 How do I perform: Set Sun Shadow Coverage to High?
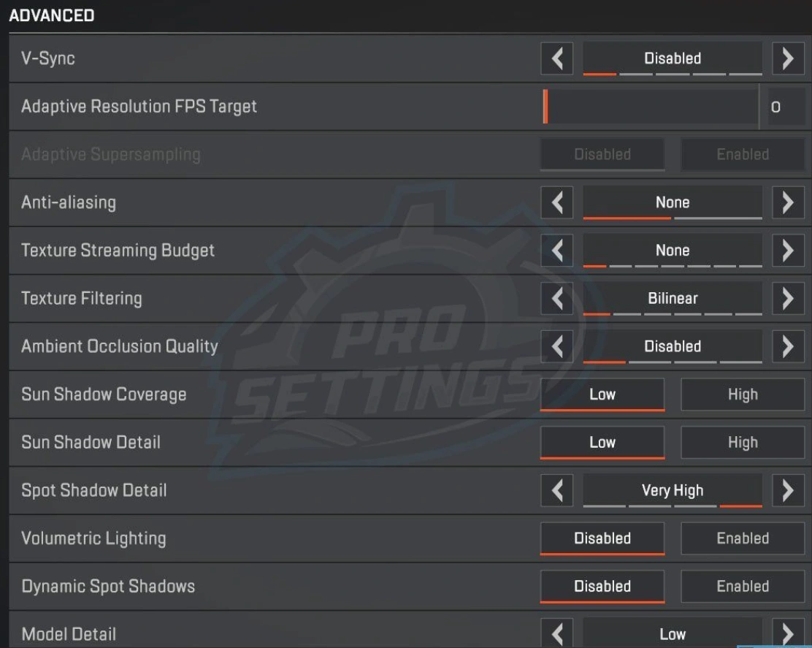[x=743, y=394]
